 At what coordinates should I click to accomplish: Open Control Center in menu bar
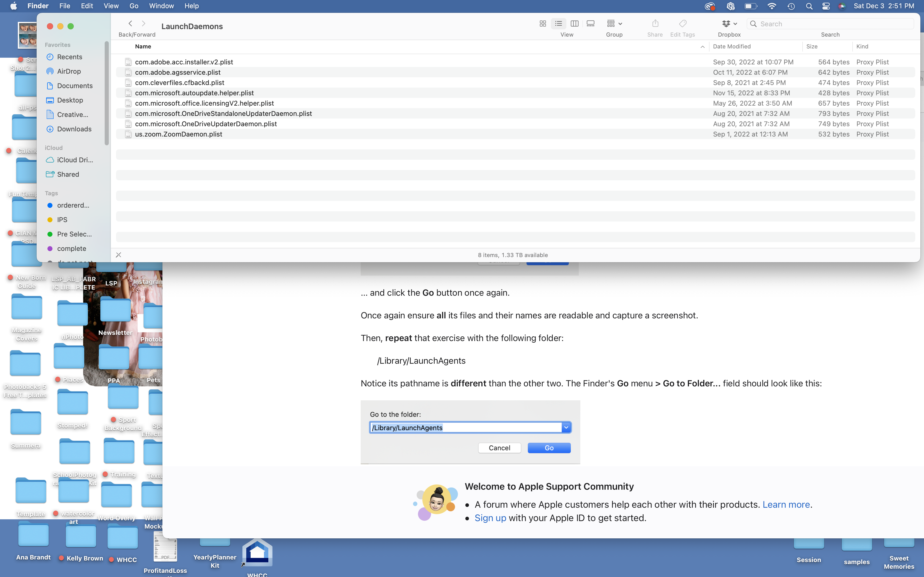click(x=826, y=6)
